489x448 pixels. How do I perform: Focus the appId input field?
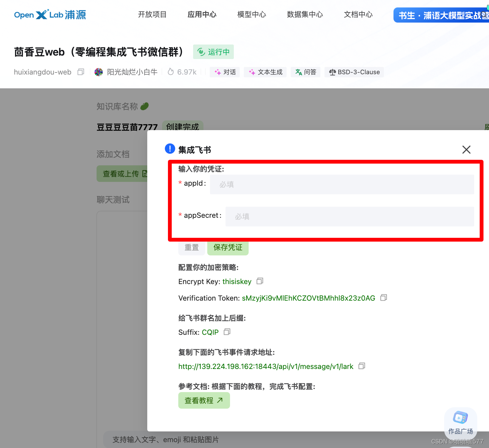pyautogui.click(x=342, y=184)
